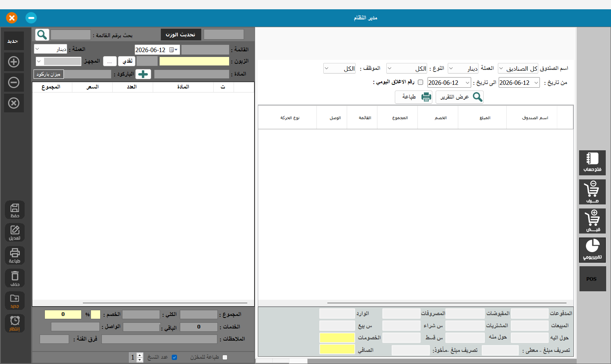Click the delete (حذف) trash icon
Screen dimensions: 611x364
(x=15, y=278)
